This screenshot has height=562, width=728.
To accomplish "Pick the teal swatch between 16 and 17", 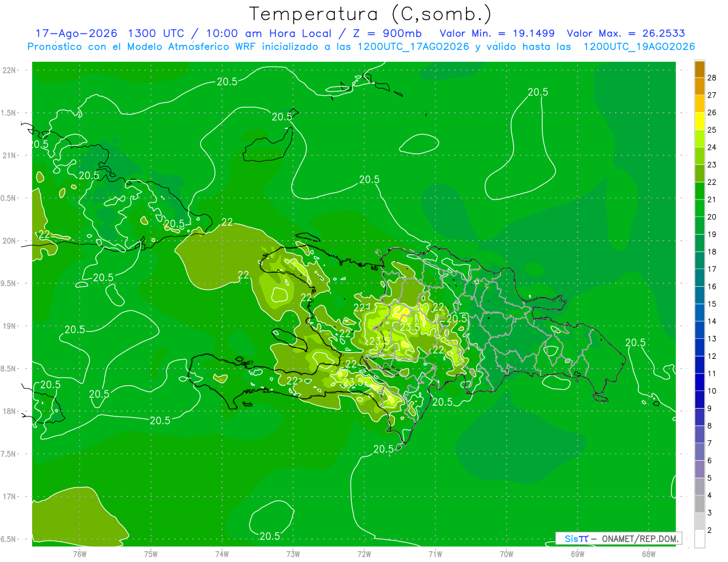I will pyautogui.click(x=699, y=278).
